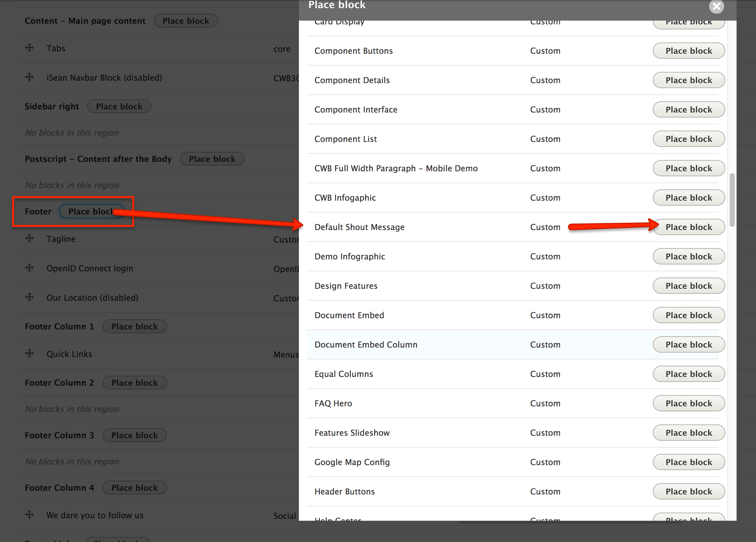
Task: Click Demo Infographic block name
Action: click(350, 256)
